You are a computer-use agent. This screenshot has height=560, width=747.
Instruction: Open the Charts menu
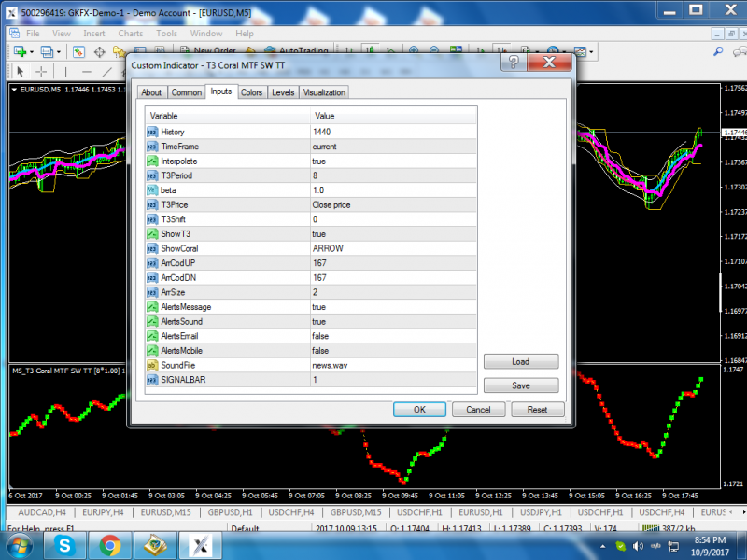click(131, 34)
